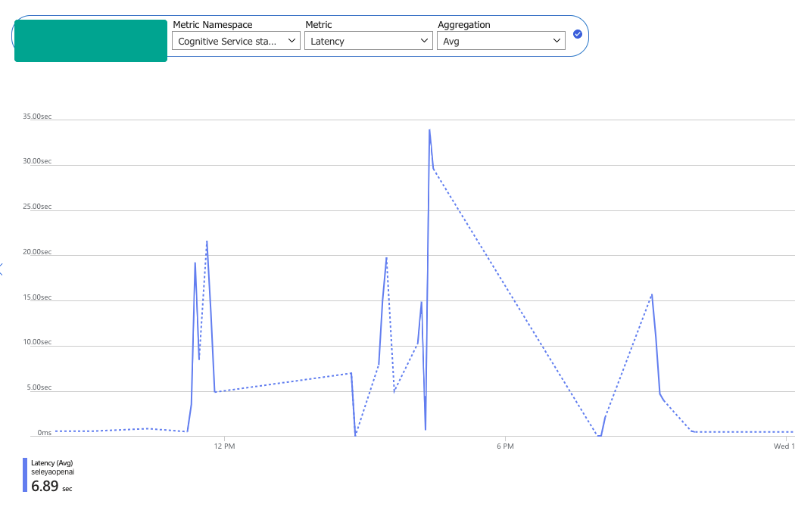The height and width of the screenshot is (532, 795).
Task: Click the 6 PM time axis label
Action: [506, 446]
